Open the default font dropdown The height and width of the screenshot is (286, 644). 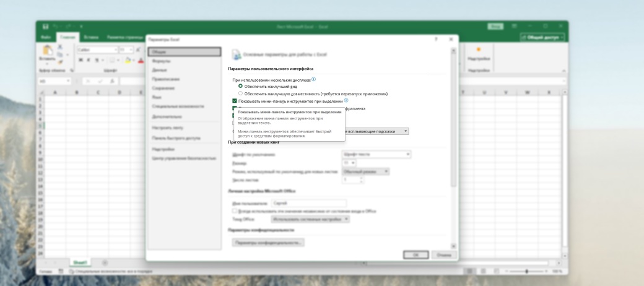376,154
